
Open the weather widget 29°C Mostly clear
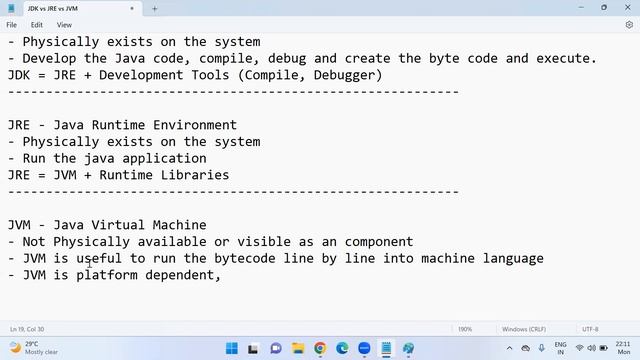point(33,348)
